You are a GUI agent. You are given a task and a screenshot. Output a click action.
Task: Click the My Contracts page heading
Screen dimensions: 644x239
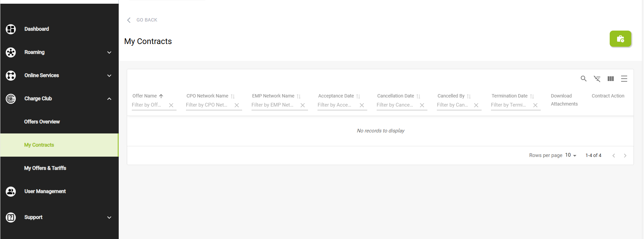[x=148, y=41]
